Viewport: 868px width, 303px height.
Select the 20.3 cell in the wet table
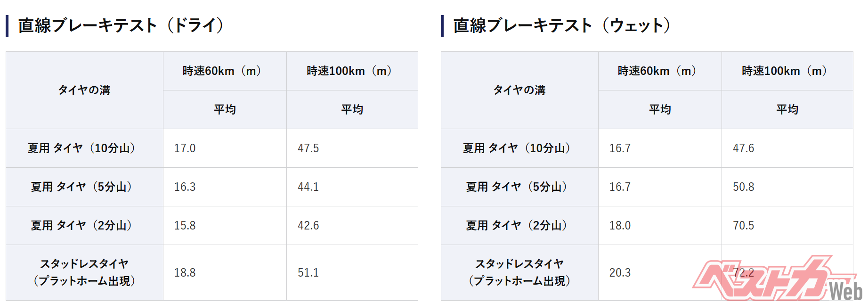coord(620,273)
